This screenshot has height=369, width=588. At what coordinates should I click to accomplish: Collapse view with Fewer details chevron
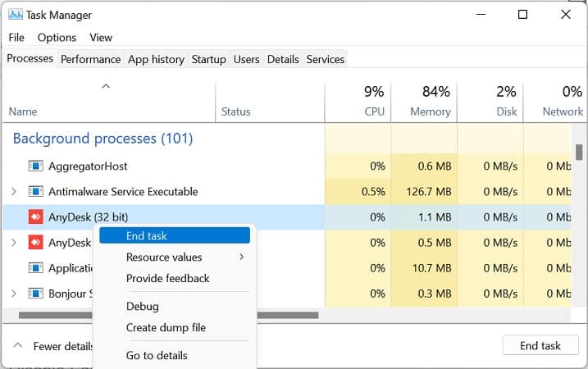(17, 345)
